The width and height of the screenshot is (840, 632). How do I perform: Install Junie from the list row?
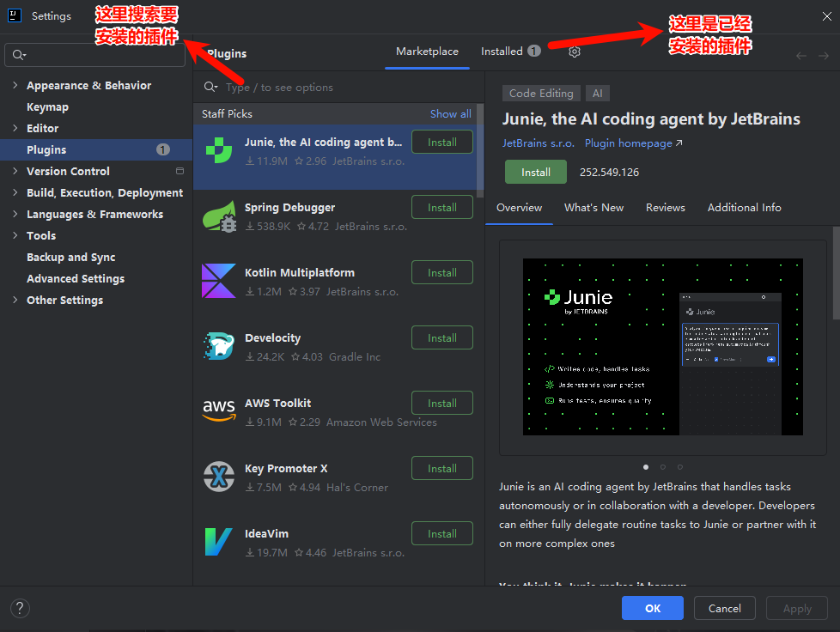click(442, 142)
